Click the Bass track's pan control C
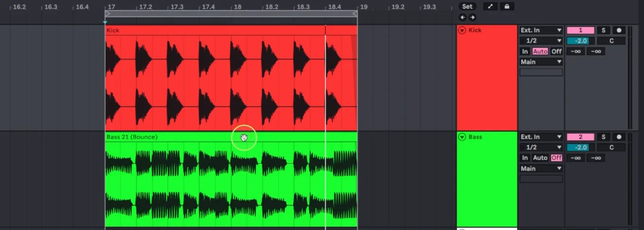Image resolution: width=644 pixels, height=230 pixels. click(x=611, y=147)
